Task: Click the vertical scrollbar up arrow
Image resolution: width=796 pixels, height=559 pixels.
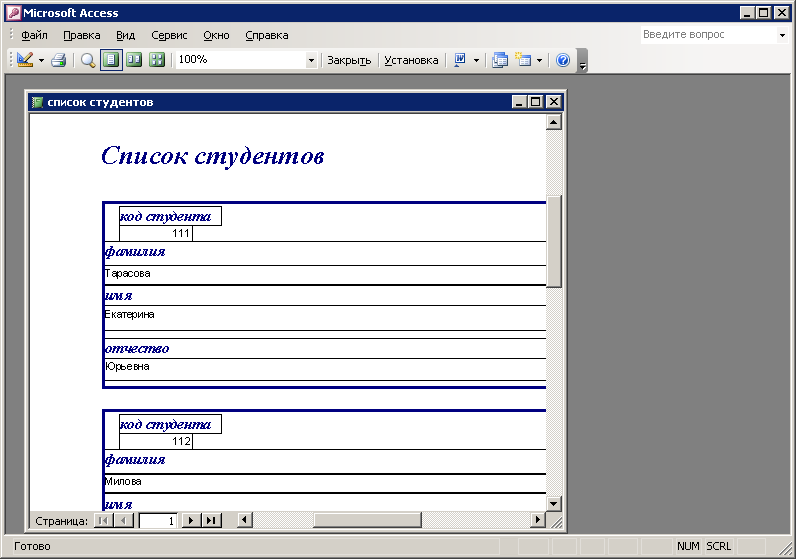Action: tap(553, 122)
